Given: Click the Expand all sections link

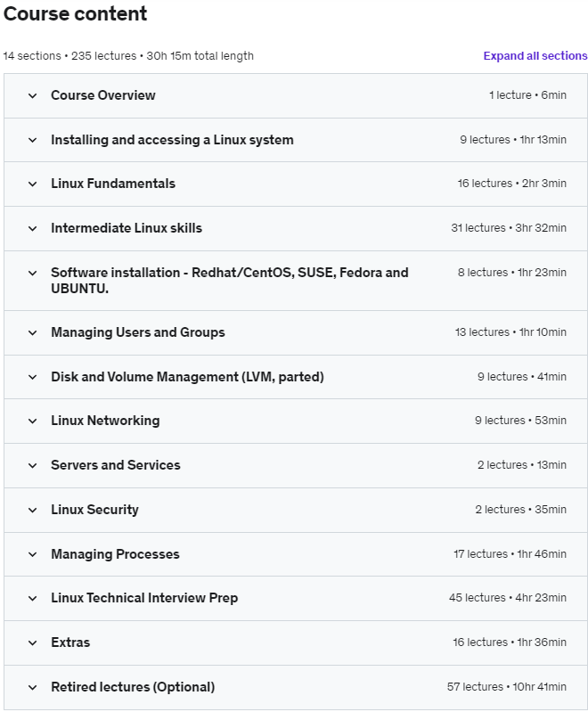Looking at the screenshot, I should [x=535, y=55].
